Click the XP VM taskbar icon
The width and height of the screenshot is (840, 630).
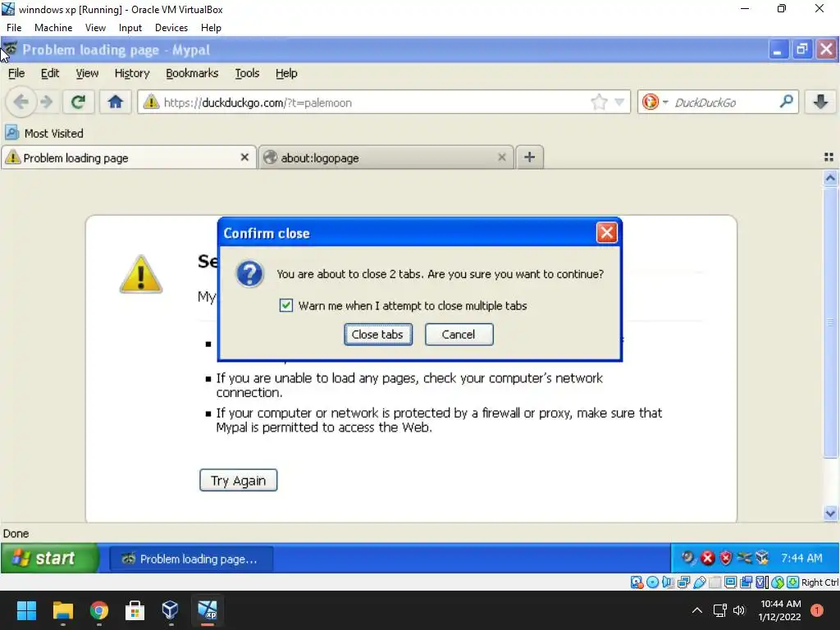tap(208, 610)
